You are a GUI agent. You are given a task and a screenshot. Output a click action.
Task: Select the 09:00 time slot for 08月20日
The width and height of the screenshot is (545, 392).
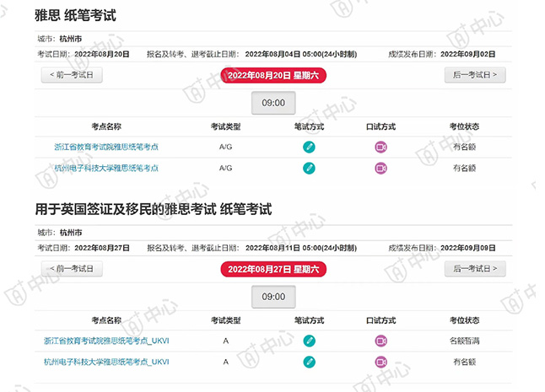(273, 103)
